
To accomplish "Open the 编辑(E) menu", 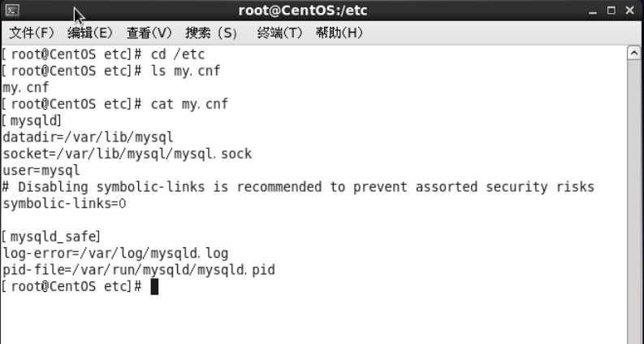I will pyautogui.click(x=90, y=33).
